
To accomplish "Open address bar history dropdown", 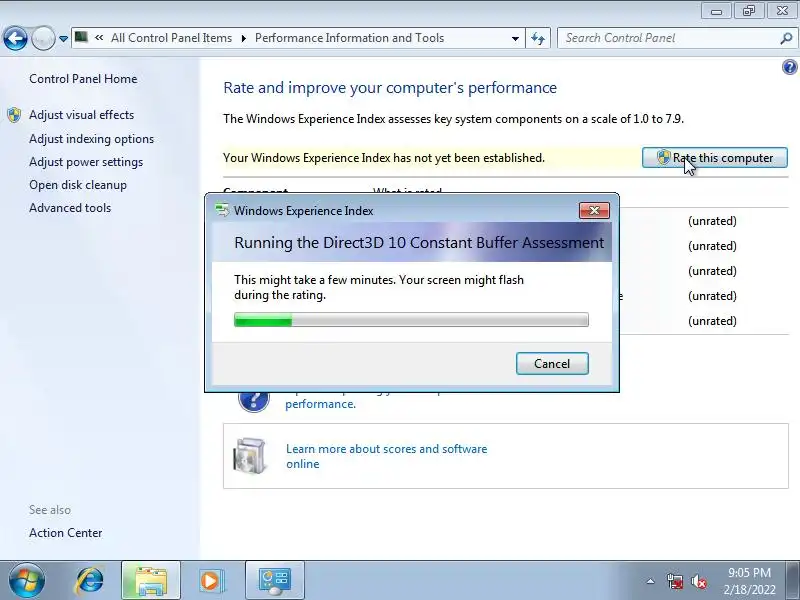I will [515, 38].
